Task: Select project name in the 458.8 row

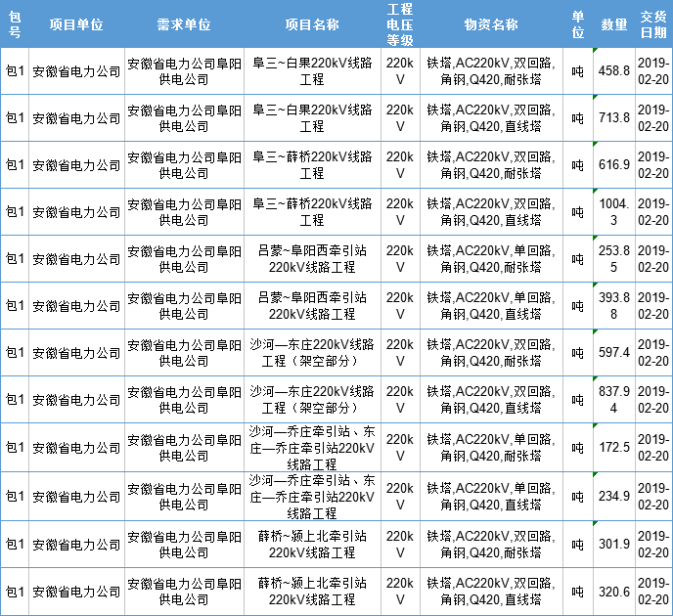Action: tap(312, 70)
